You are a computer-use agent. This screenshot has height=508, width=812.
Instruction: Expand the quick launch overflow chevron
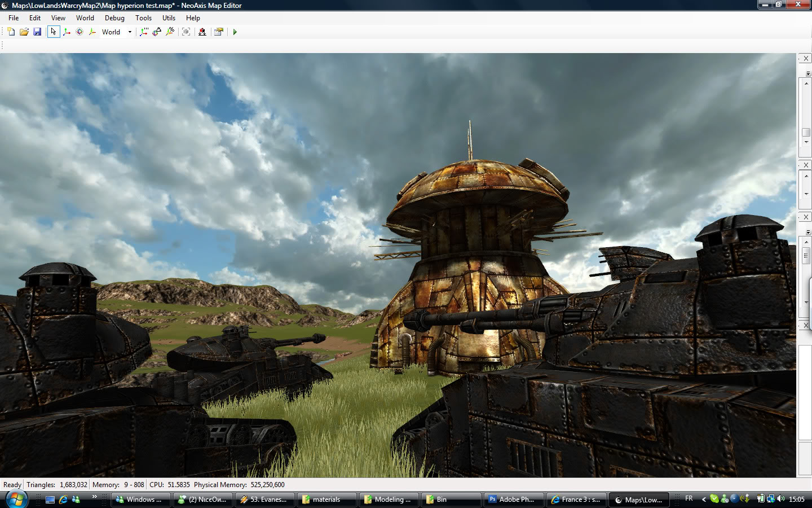click(x=94, y=497)
